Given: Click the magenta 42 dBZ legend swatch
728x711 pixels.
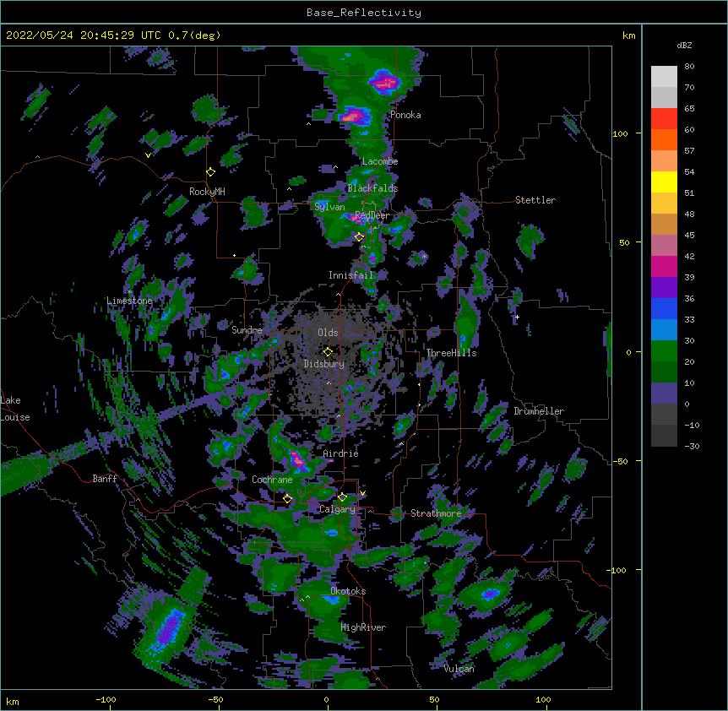Looking at the screenshot, I should [x=664, y=266].
